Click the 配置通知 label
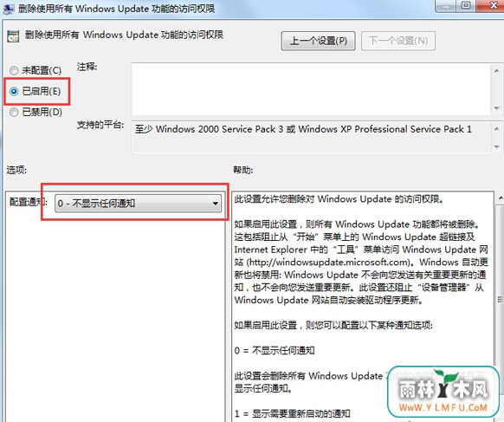The width and height of the screenshot is (504, 422). click(29, 202)
